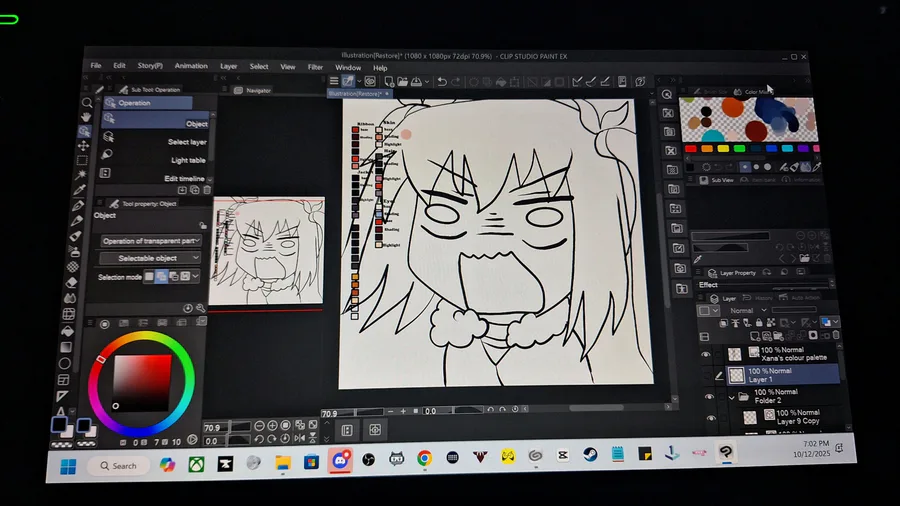Select the Zoom magnifier tool
The height and width of the screenshot is (506, 900).
87,103
